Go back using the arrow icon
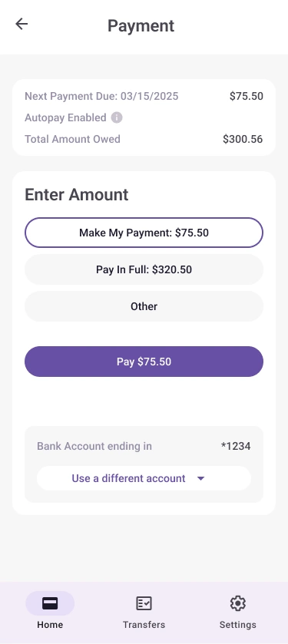This screenshot has height=644, width=288. 22,24
